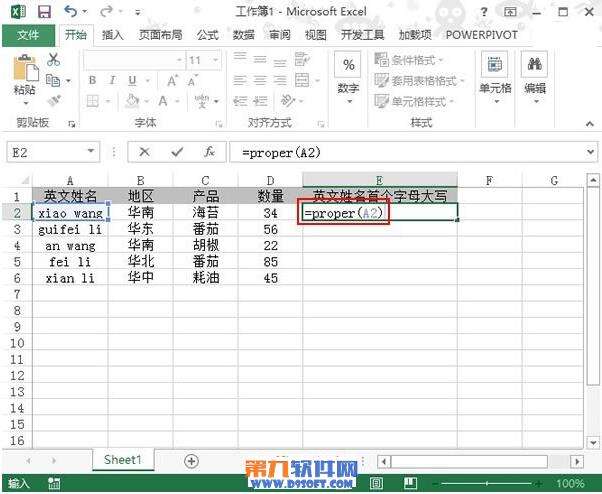This screenshot has width=602, height=494.
Task: Toggle center horizontal alignment
Action: (260, 80)
